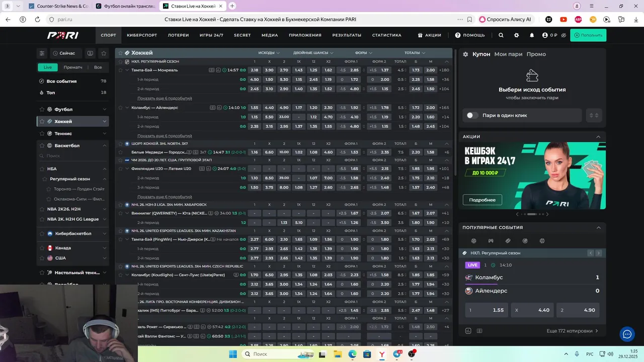This screenshot has height=362, width=644.
Task: Switch to Прематч tab
Action: 73,67
